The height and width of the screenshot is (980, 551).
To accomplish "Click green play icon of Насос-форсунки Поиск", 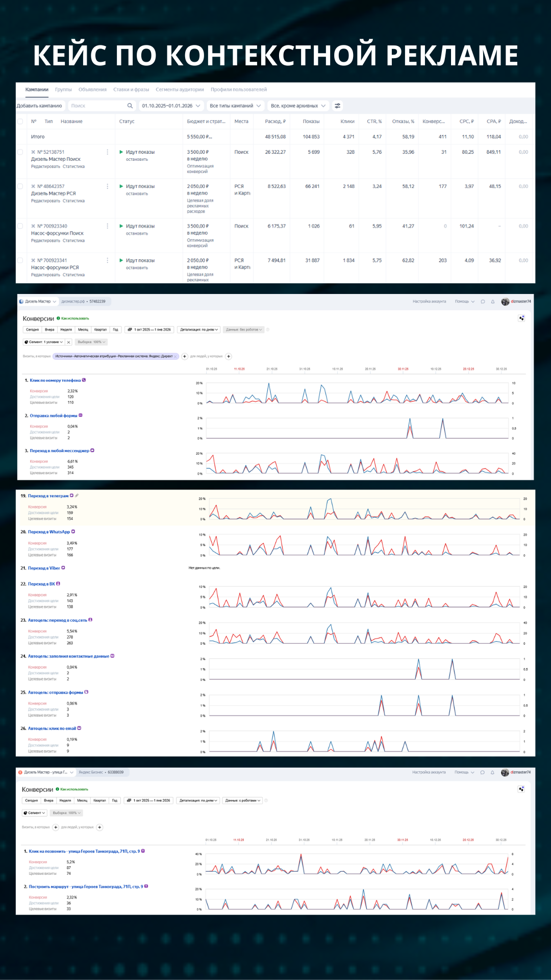I will click(x=121, y=226).
